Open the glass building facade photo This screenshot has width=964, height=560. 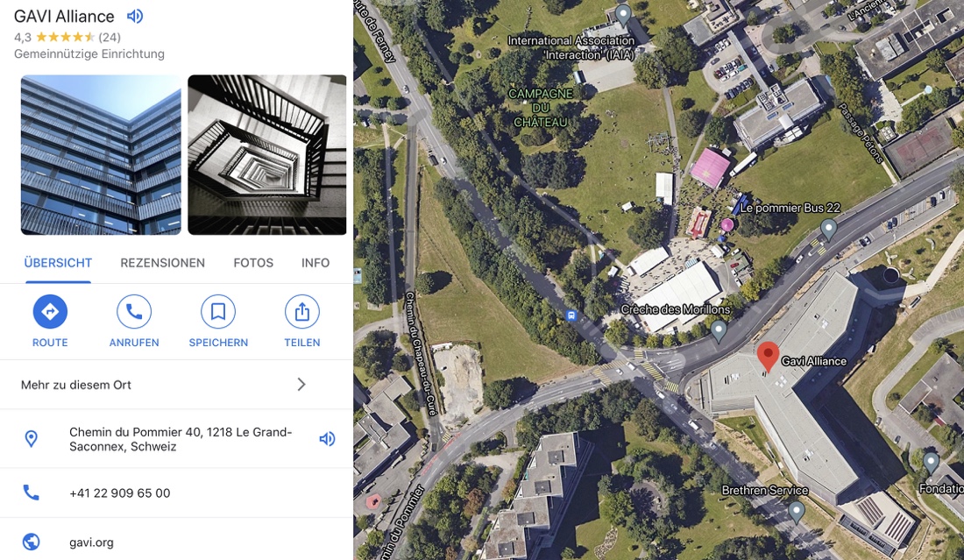[101, 155]
